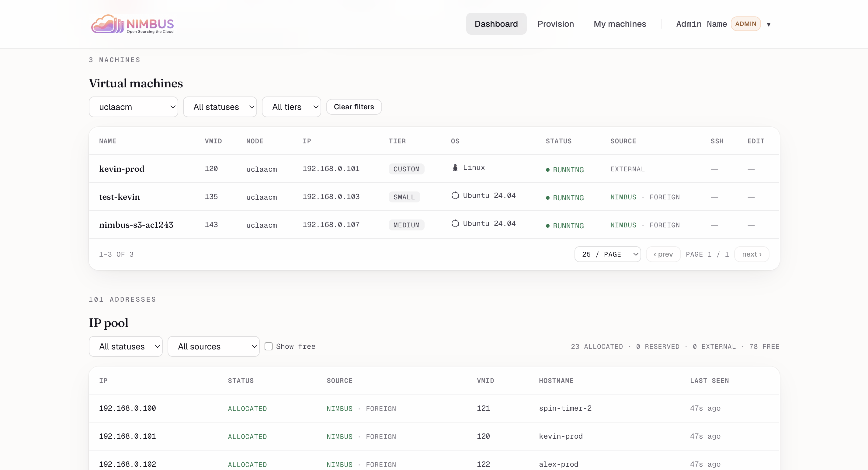This screenshot has width=868, height=470.
Task: Expand the All tiers dropdown
Action: (x=291, y=107)
